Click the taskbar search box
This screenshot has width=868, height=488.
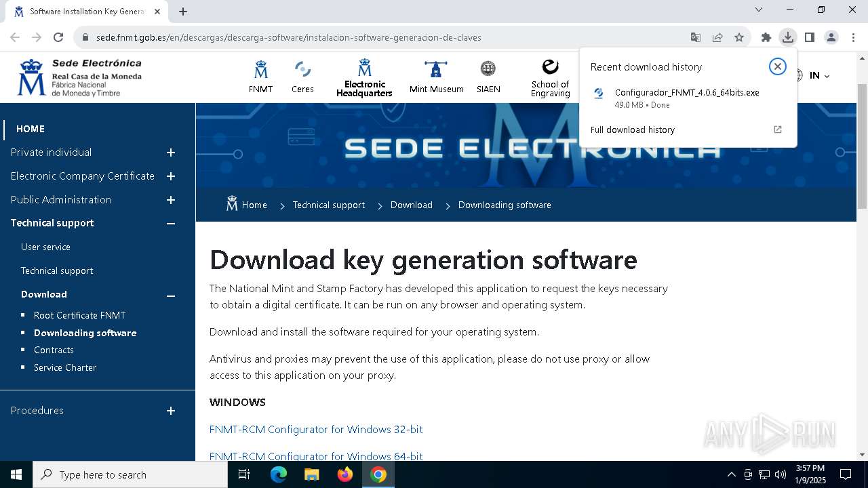coord(130,474)
